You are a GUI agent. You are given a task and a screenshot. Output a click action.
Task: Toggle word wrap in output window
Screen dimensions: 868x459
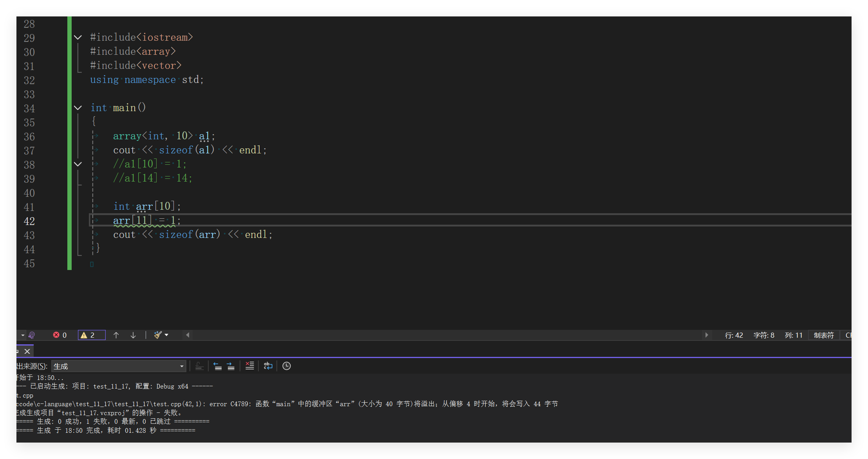pyautogui.click(x=268, y=366)
